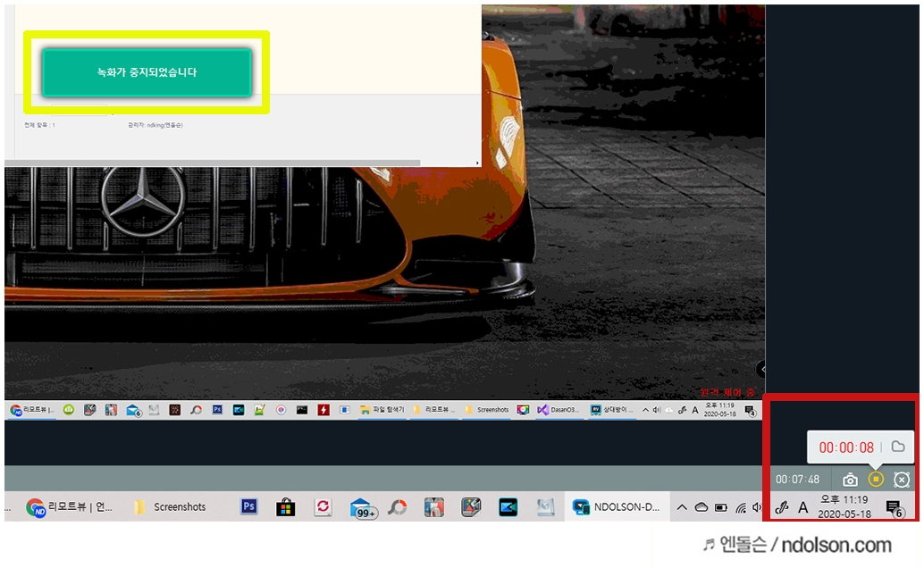
Task: End the remote session with the X icon
Action: (902, 480)
